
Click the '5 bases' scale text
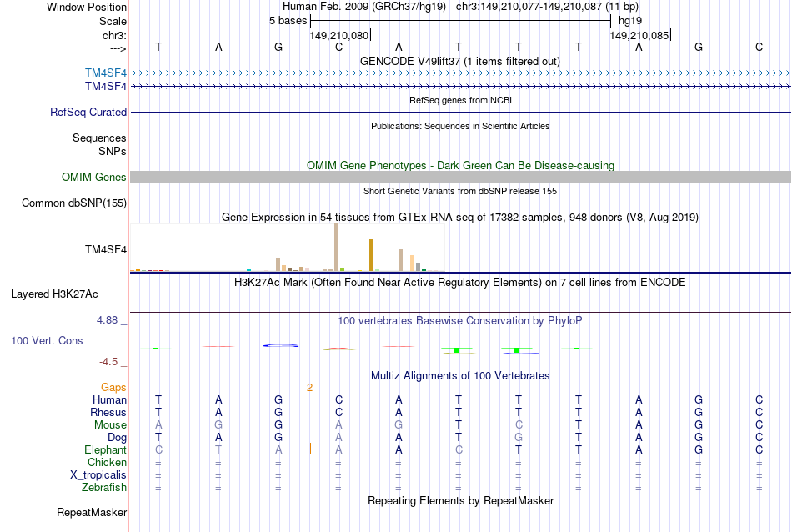pos(288,21)
